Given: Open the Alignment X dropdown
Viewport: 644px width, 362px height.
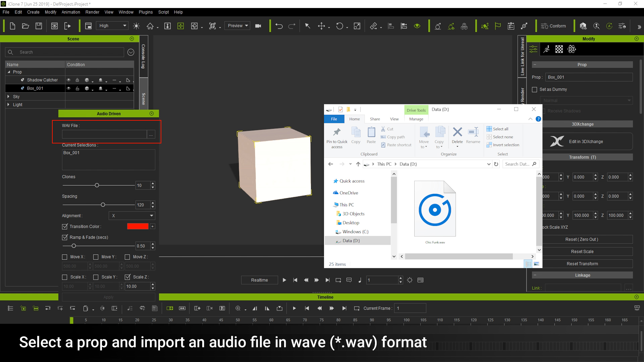Looking at the screenshot, I should [x=132, y=216].
